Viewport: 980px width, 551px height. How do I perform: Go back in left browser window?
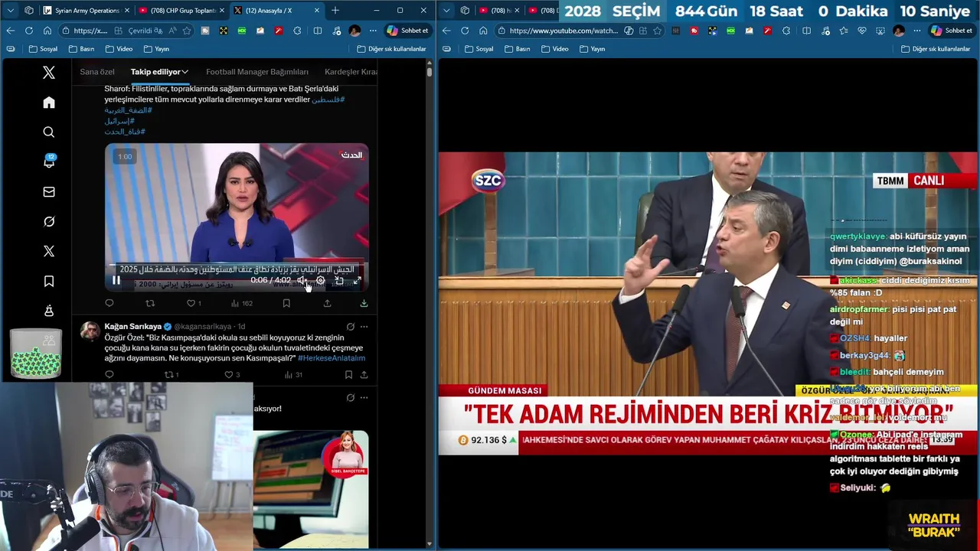coord(11,31)
